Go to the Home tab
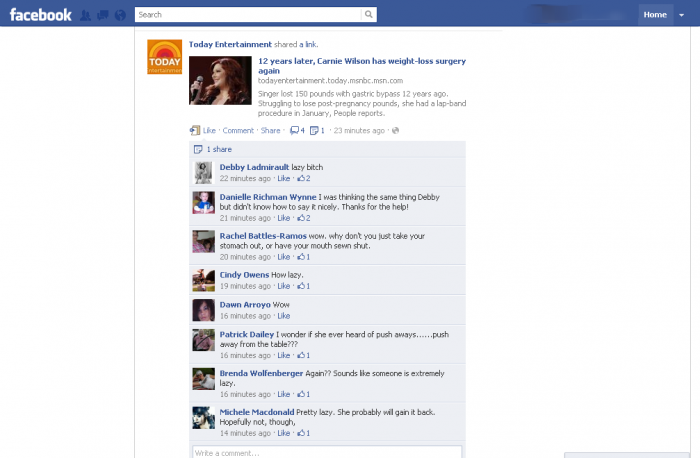The image size is (700, 458). point(655,15)
